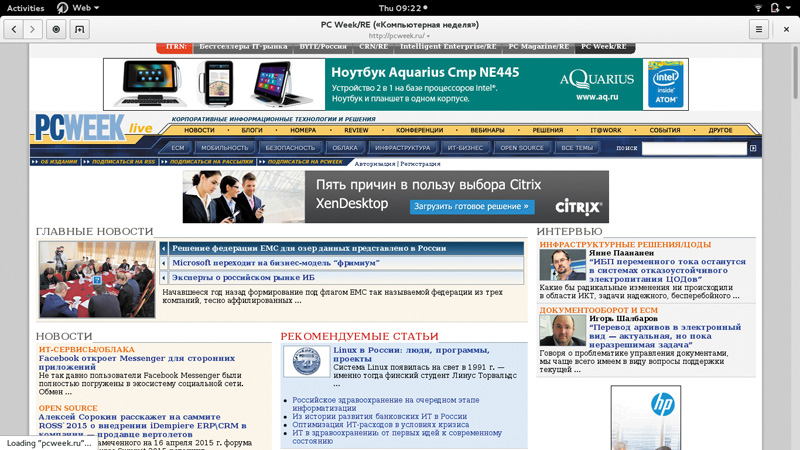
Task: Select the БЕЗОПАСНОСТЬ topic tab
Action: tap(290, 148)
